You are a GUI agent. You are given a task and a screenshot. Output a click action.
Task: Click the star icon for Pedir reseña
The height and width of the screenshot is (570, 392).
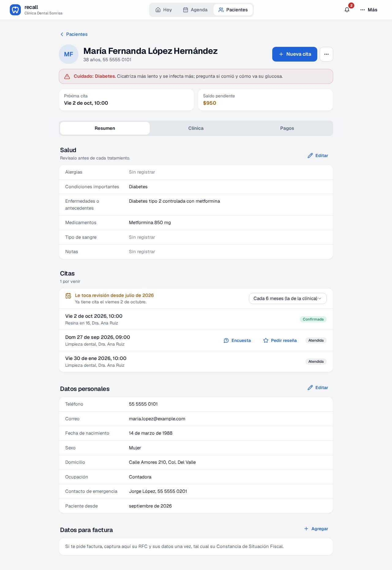[266, 340]
